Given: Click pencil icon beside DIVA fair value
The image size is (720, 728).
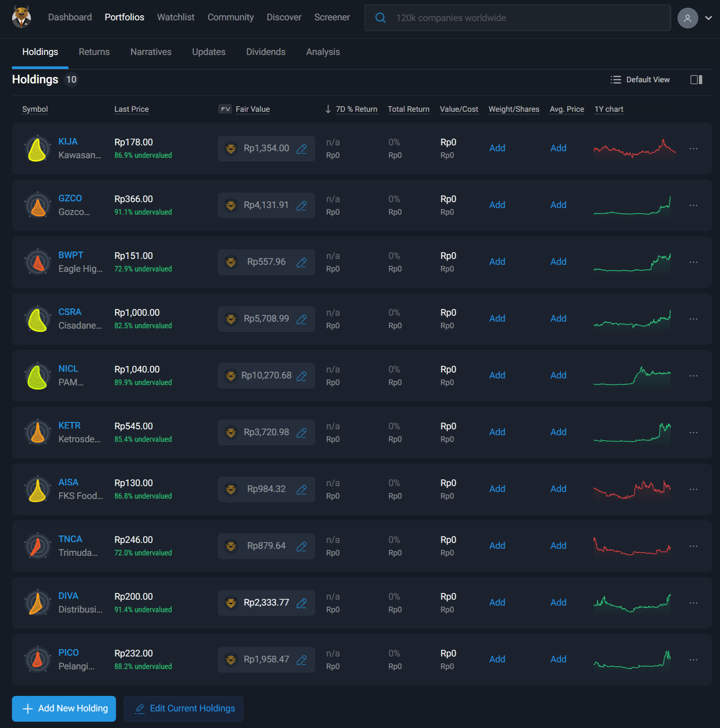Looking at the screenshot, I should click(302, 603).
